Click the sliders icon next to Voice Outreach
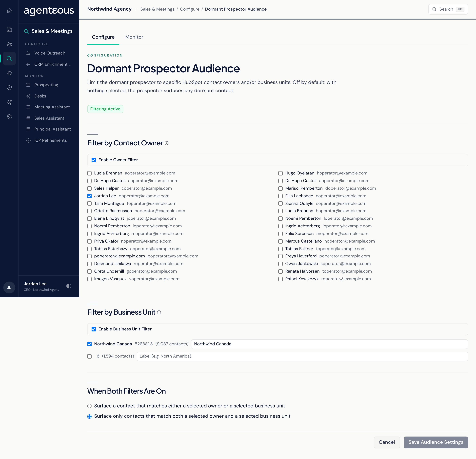 tap(28, 53)
